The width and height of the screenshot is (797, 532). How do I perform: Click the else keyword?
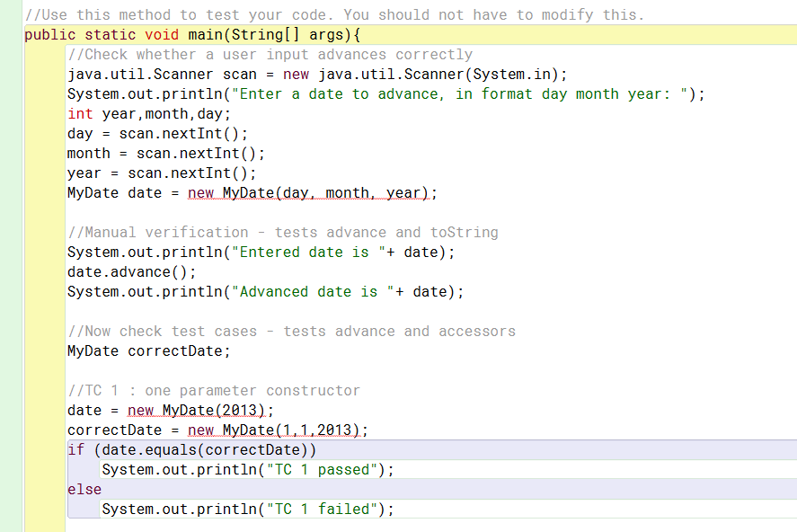(84, 490)
